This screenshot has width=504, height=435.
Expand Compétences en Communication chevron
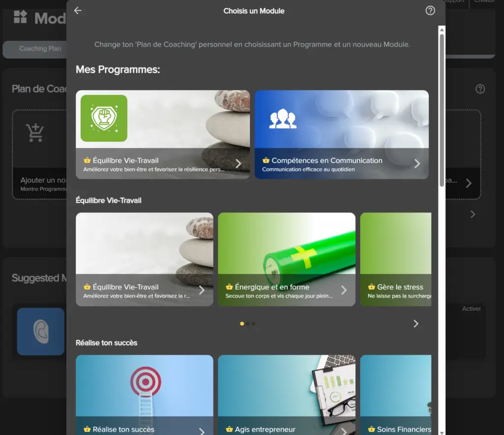tap(417, 164)
